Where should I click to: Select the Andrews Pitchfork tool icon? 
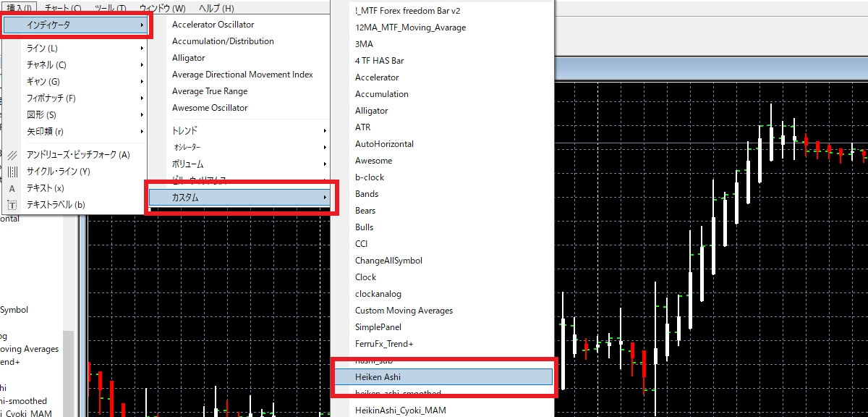tap(12, 155)
